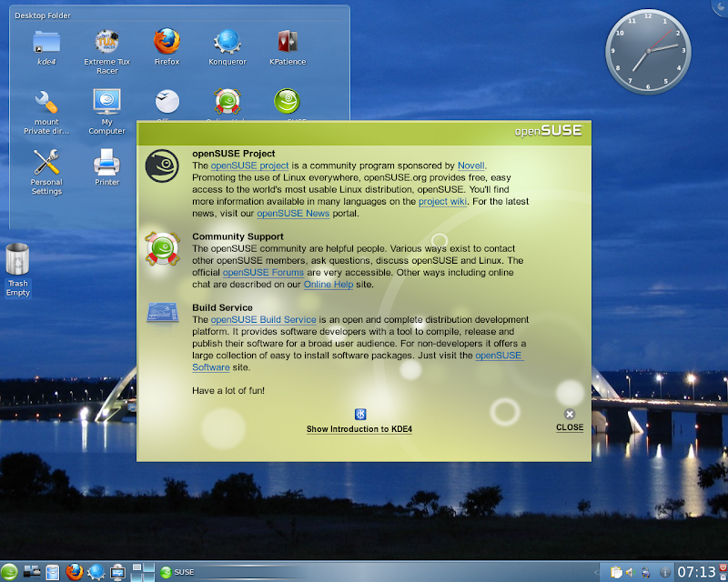728x582 pixels.
Task: Switch to the SUSE task in the taskbar
Action: [x=177, y=572]
